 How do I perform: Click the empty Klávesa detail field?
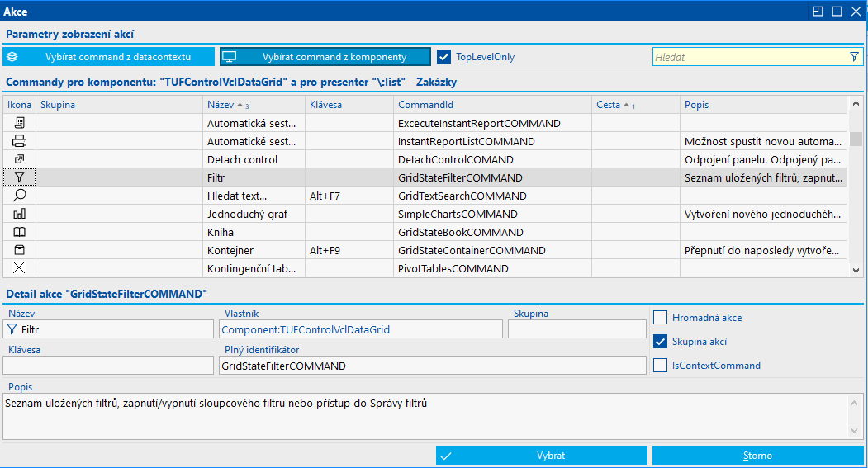coord(108,366)
